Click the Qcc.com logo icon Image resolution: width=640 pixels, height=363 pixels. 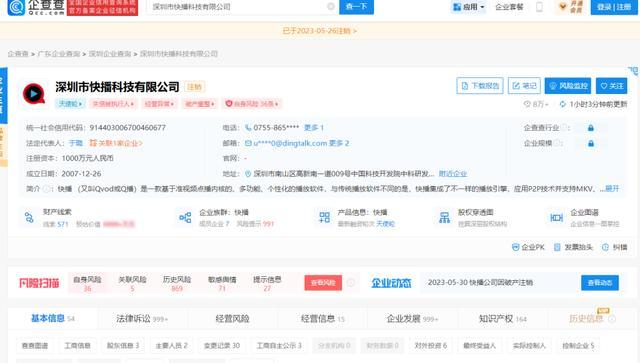tap(16, 7)
